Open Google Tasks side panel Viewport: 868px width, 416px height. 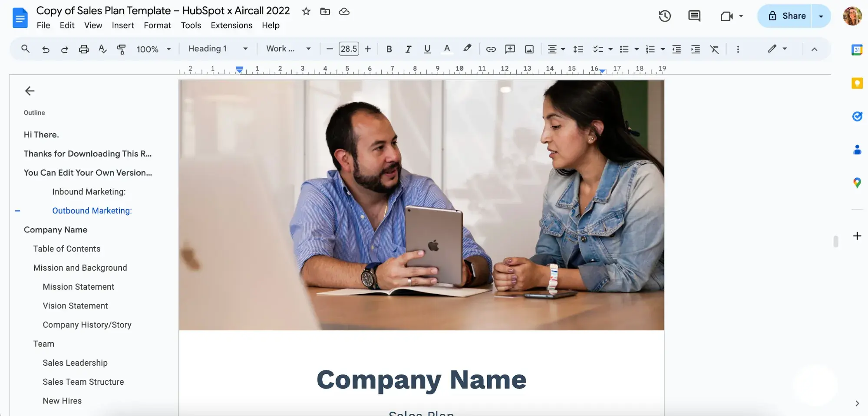[x=857, y=116]
